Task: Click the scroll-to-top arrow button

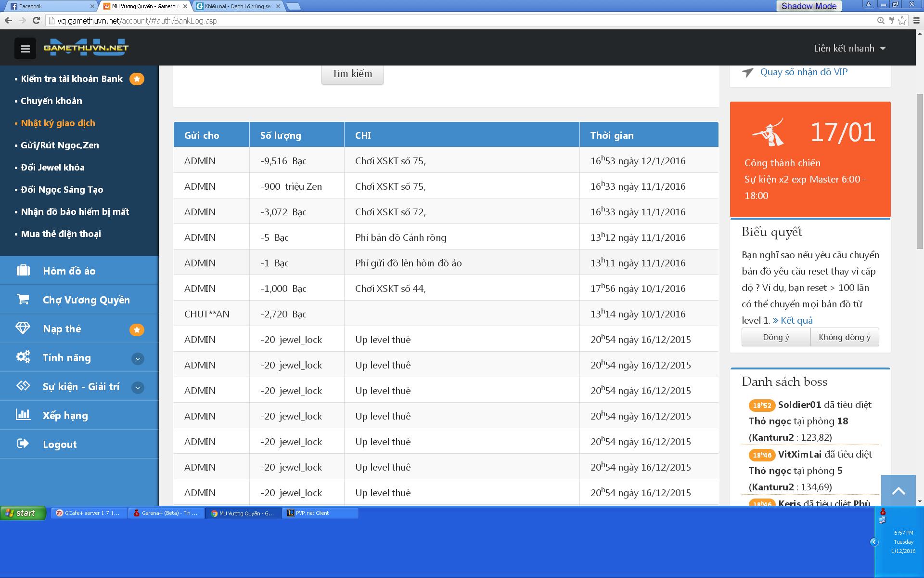Action: [898, 491]
